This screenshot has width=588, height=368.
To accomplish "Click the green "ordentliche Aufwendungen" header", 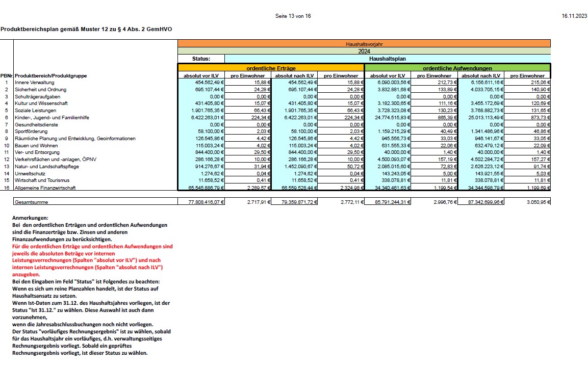I will click(x=457, y=68).
